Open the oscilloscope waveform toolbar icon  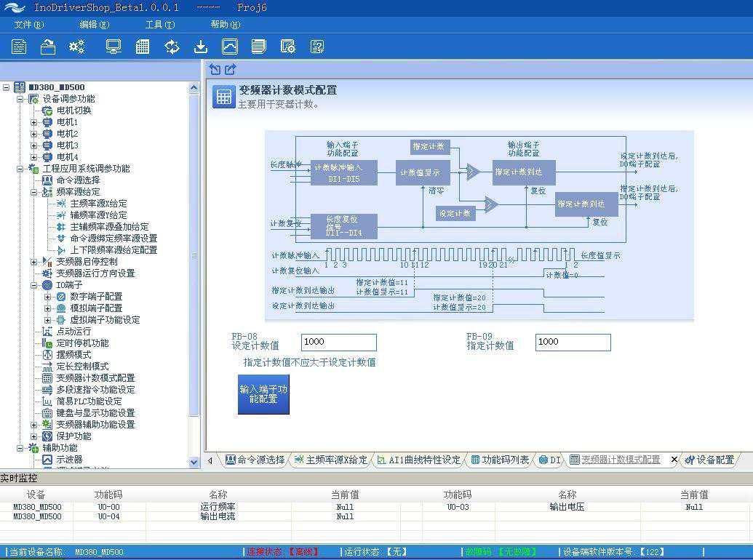pyautogui.click(x=230, y=47)
